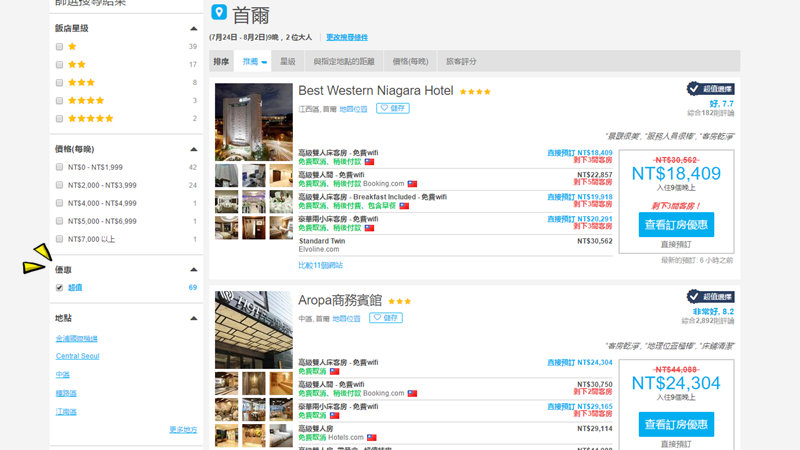This screenshot has width=800, height=450.
Task: Click 更多地方 to show more locations
Action: tap(183, 430)
